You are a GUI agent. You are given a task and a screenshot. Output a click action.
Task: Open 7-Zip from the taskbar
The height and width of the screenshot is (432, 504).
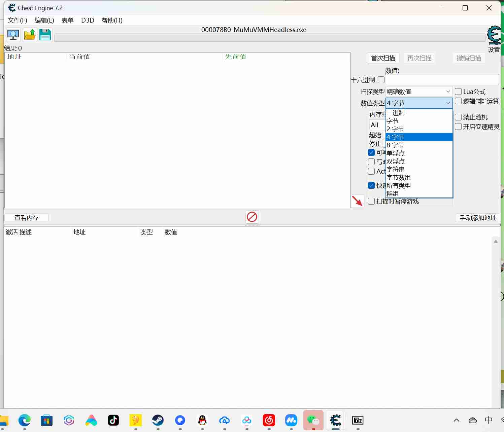point(358,420)
